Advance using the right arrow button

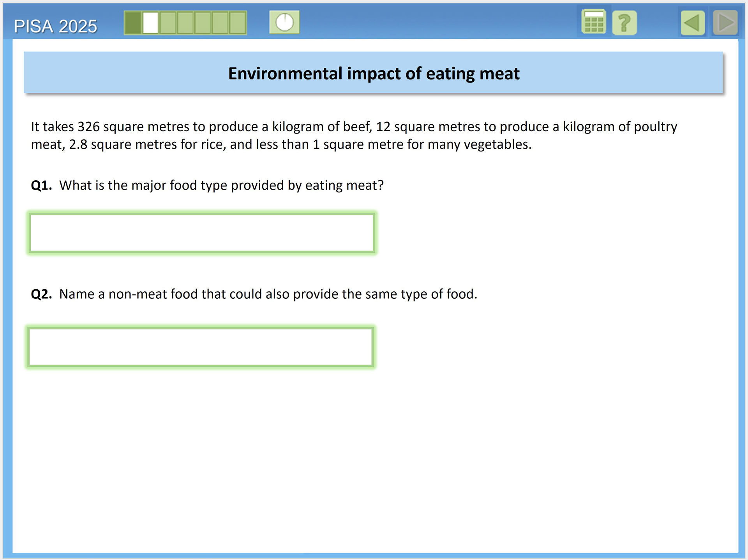(725, 23)
